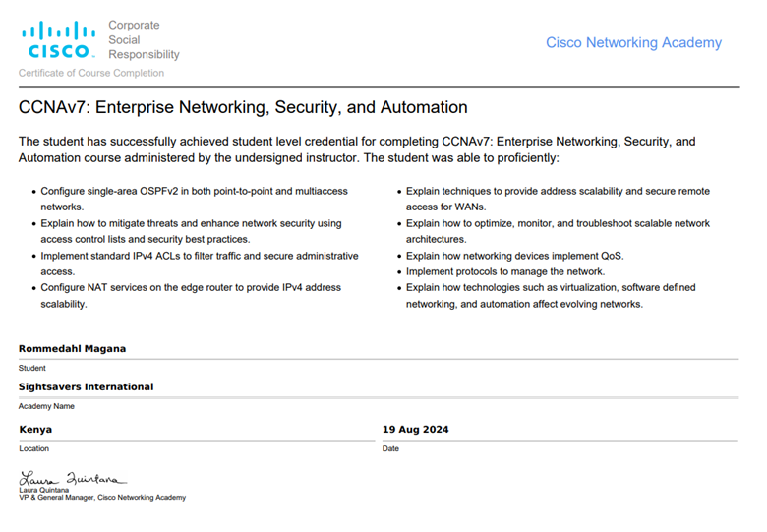Click the Corporate Social Responsibility text
The height and width of the screenshot is (532, 767).
(144, 40)
